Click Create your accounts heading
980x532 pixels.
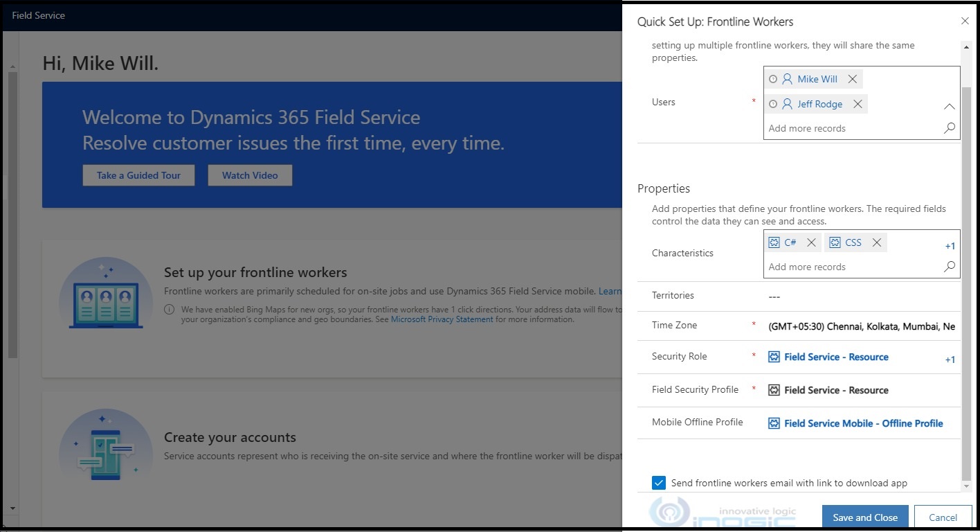pyautogui.click(x=230, y=437)
